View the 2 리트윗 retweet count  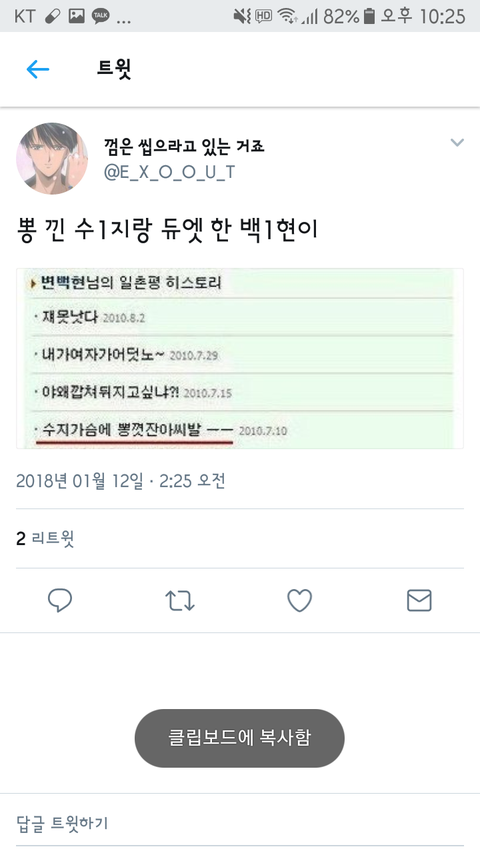point(45,539)
